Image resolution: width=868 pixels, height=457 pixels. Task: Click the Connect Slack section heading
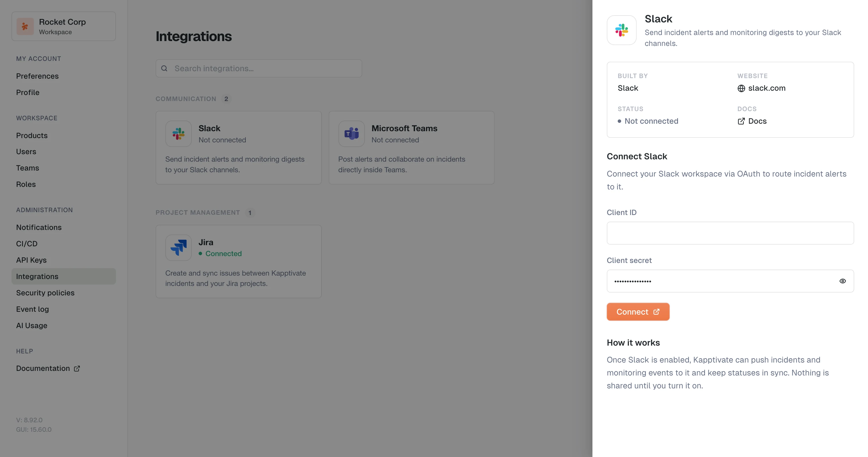(x=637, y=156)
